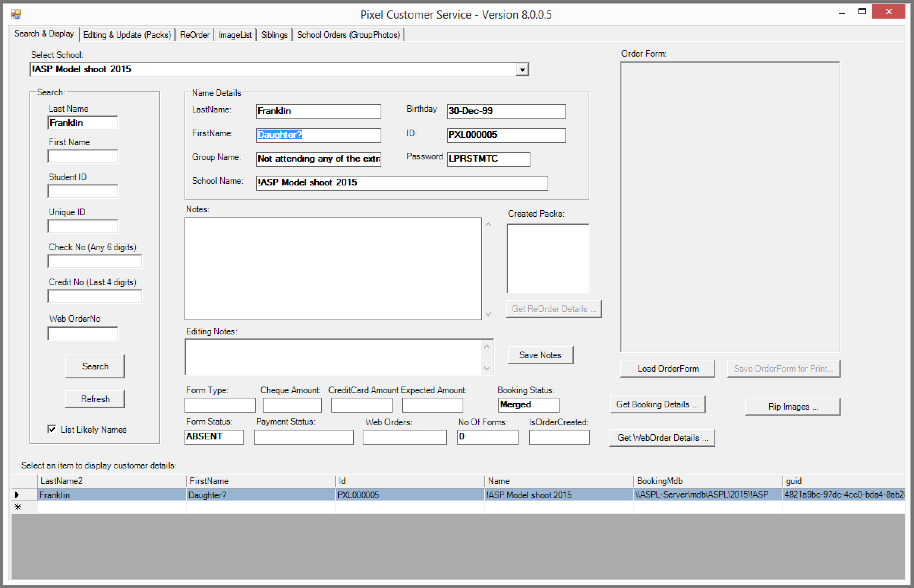Click Rip Images button

click(792, 407)
